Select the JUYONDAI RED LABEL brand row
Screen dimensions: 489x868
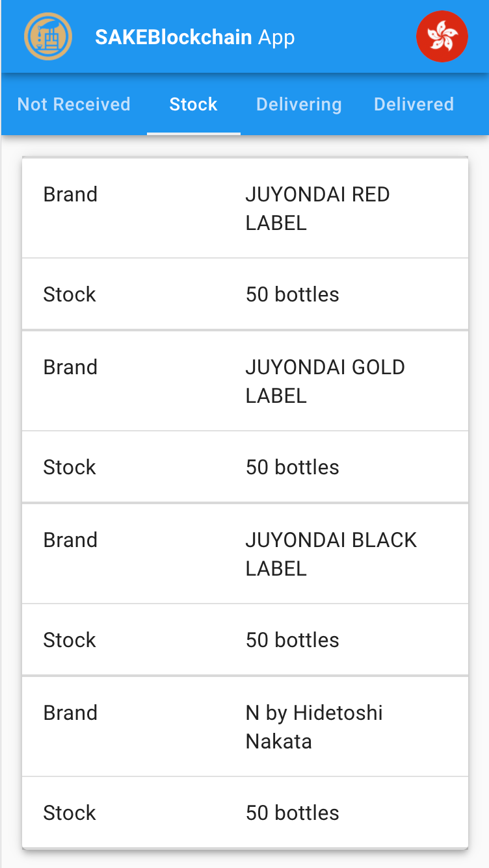(x=245, y=208)
